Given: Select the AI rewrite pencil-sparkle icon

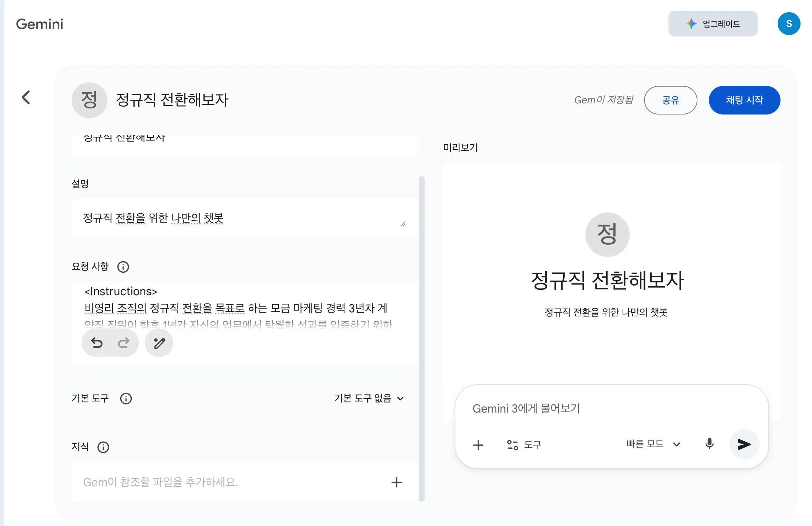Looking at the screenshot, I should point(159,342).
